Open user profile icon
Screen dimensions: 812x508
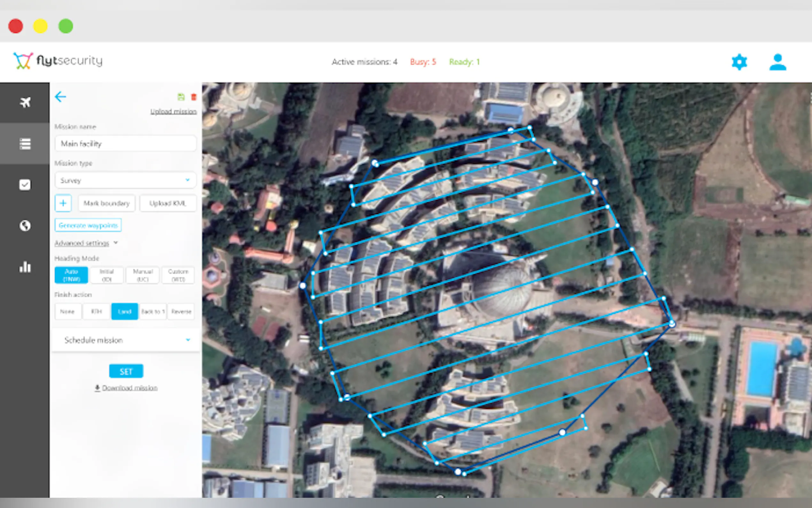pos(777,62)
